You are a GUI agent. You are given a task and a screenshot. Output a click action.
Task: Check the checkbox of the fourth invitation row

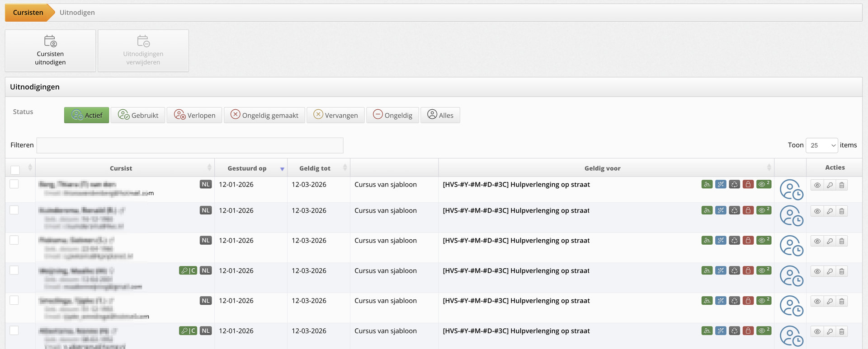[14, 270]
